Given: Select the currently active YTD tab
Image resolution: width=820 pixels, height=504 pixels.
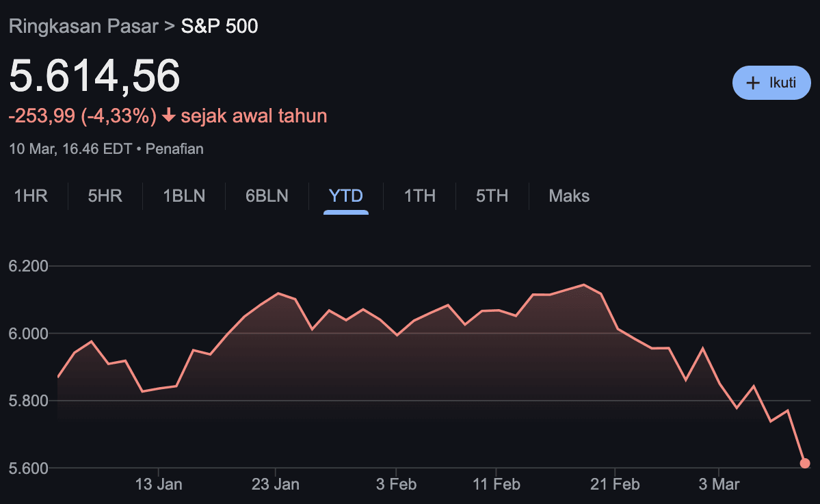Looking at the screenshot, I should point(345,196).
